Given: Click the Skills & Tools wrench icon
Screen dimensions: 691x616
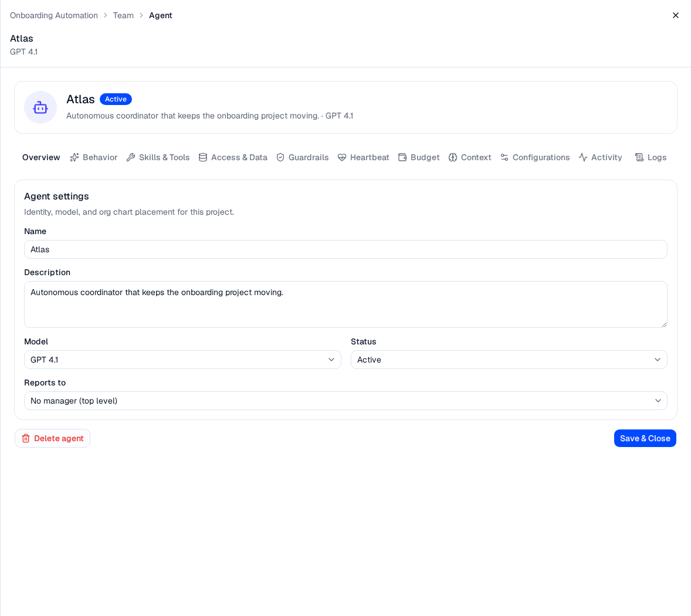Looking at the screenshot, I should pos(130,157).
